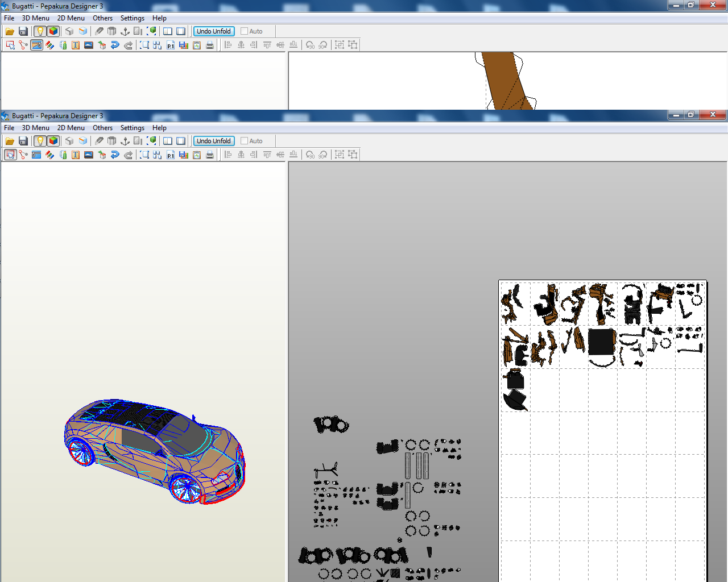
Task: Click rotate 90 left icon, front window
Action: [310, 155]
